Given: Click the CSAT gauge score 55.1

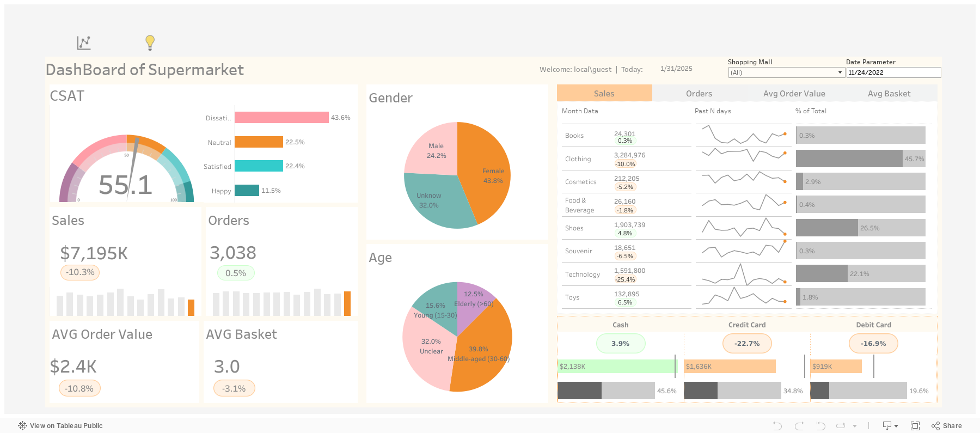Looking at the screenshot, I should coord(125,185).
